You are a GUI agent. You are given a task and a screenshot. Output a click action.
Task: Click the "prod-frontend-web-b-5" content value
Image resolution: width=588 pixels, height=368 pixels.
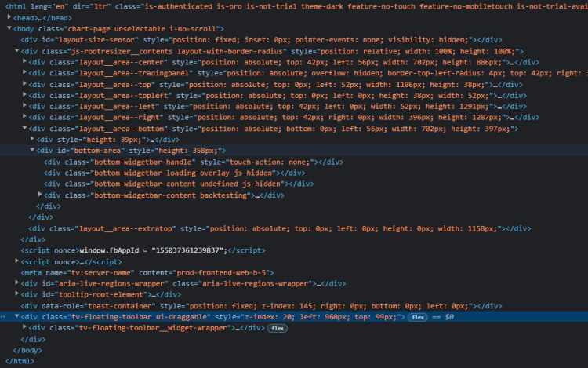(x=223, y=273)
